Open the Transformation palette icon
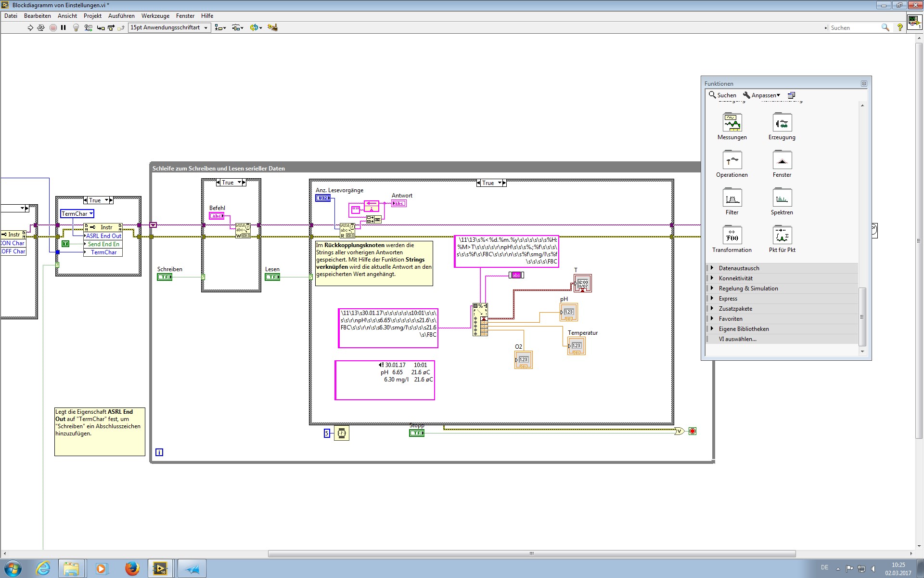 click(x=732, y=235)
